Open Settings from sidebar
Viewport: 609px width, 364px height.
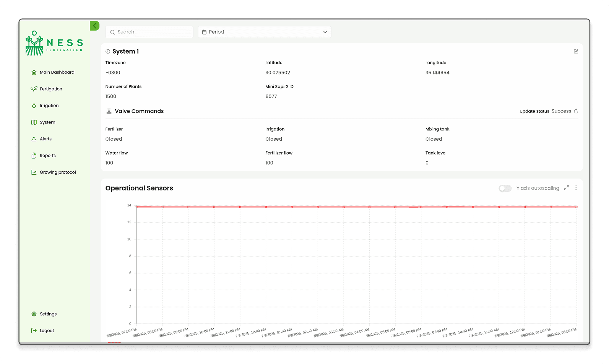(x=48, y=314)
